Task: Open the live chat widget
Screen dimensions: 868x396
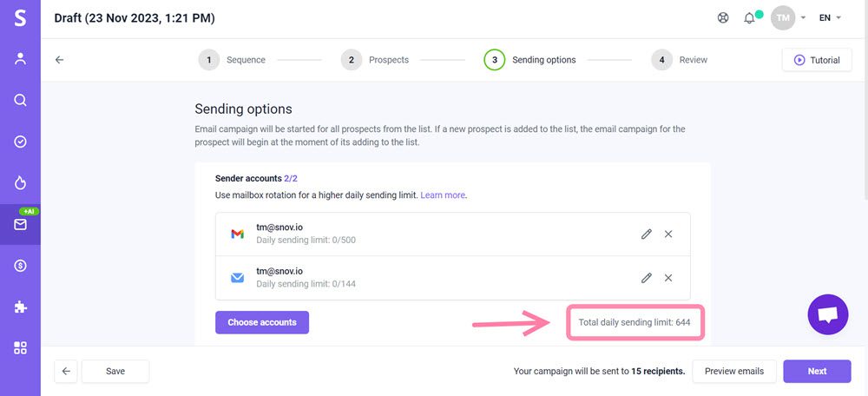Action: click(827, 314)
